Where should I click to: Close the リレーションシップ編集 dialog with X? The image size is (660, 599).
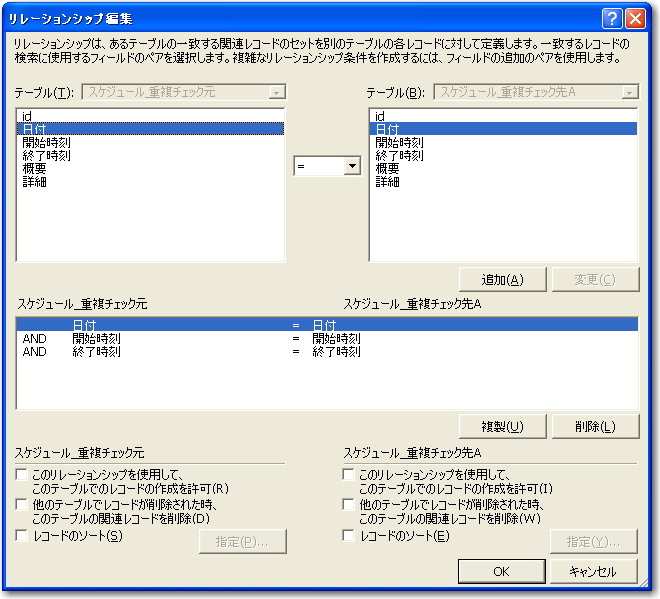click(x=635, y=19)
